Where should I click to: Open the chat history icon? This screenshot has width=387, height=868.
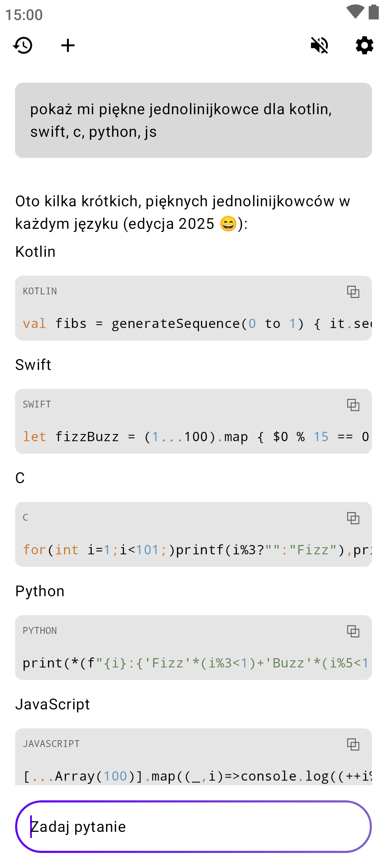(x=23, y=45)
